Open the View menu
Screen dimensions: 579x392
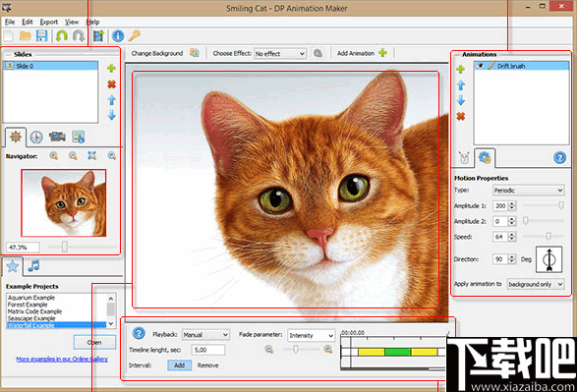72,22
